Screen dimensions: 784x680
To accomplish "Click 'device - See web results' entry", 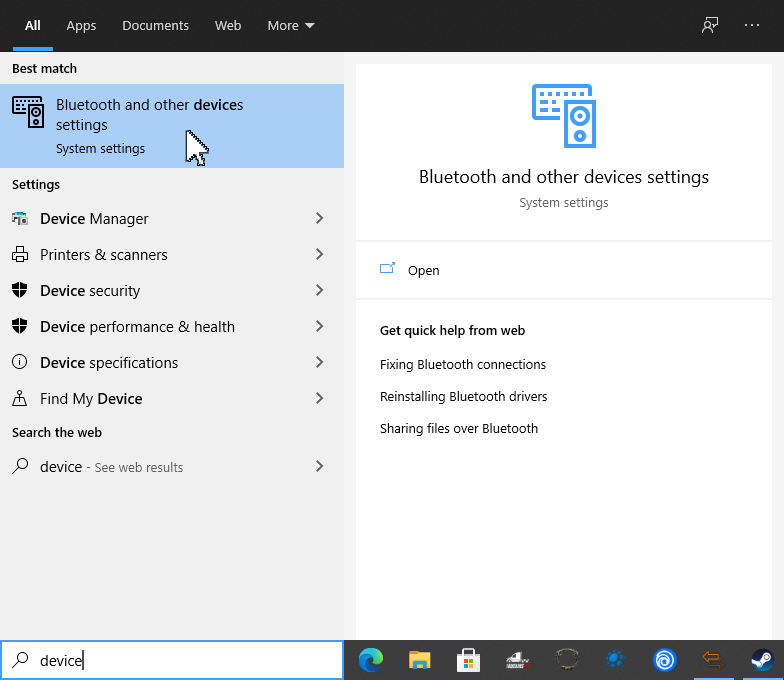I will [172, 466].
